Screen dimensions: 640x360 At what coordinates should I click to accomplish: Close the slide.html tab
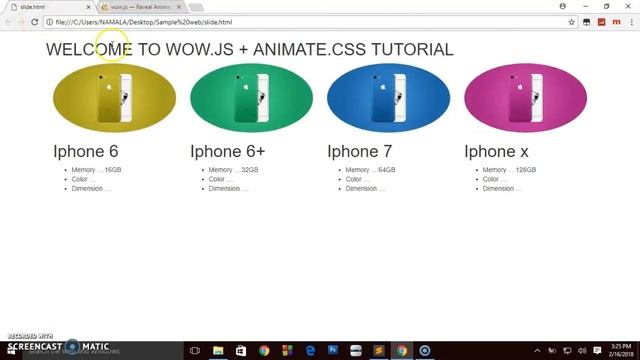point(89,7)
